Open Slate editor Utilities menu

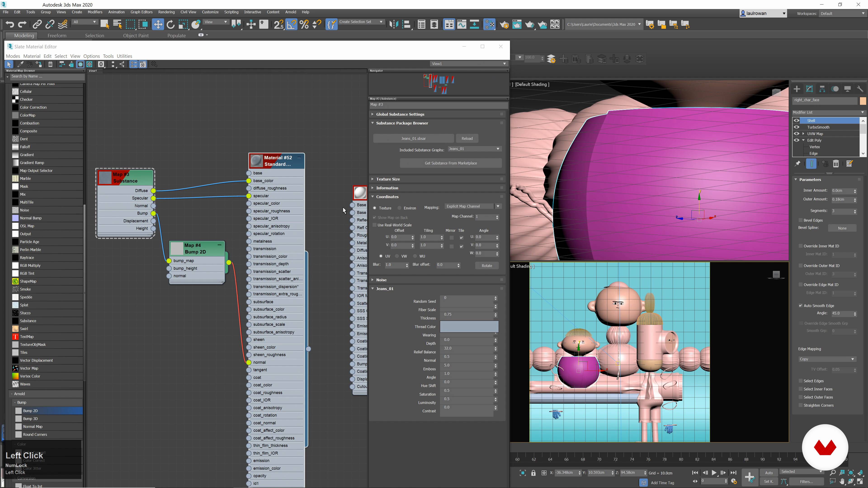[x=124, y=56]
